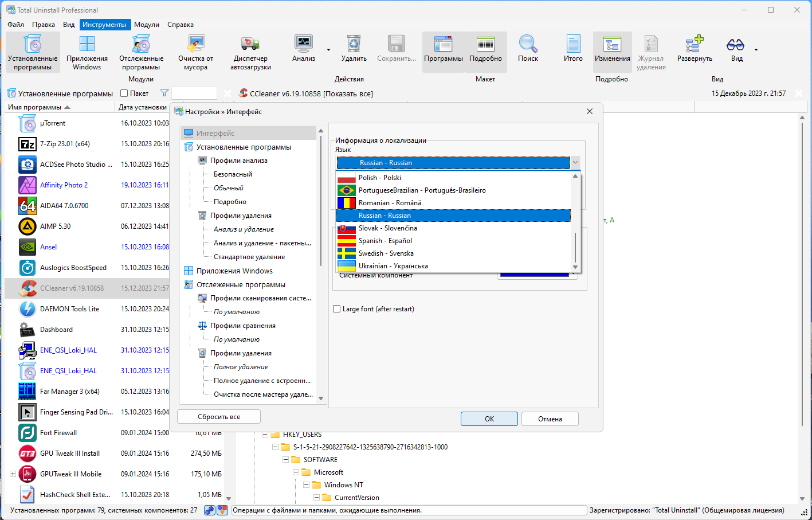Open the Справка menu

point(181,25)
